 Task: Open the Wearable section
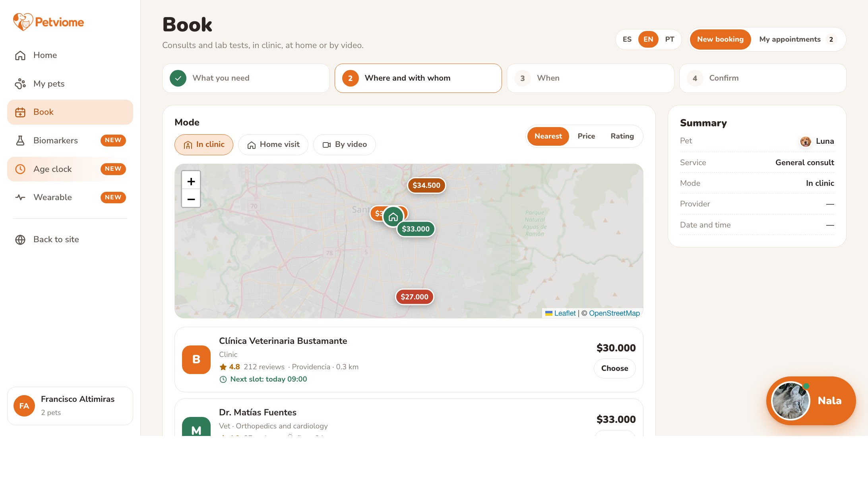click(70, 197)
